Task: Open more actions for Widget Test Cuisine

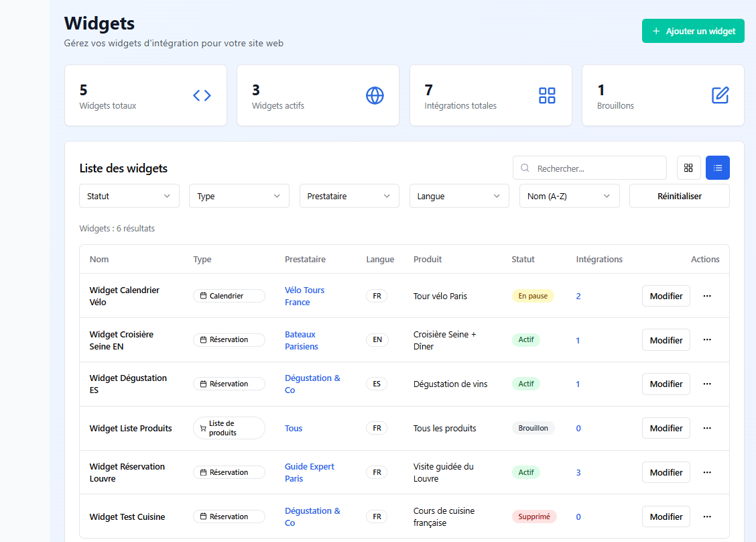Action: pos(706,517)
